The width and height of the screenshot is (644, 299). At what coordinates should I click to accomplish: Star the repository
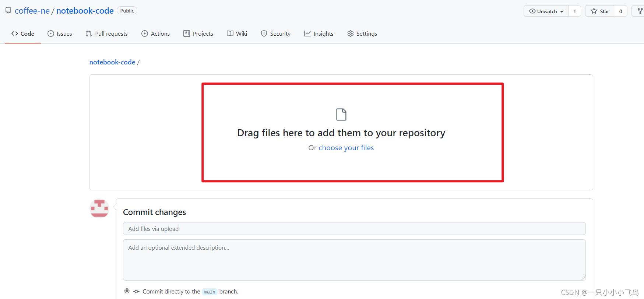tap(599, 11)
